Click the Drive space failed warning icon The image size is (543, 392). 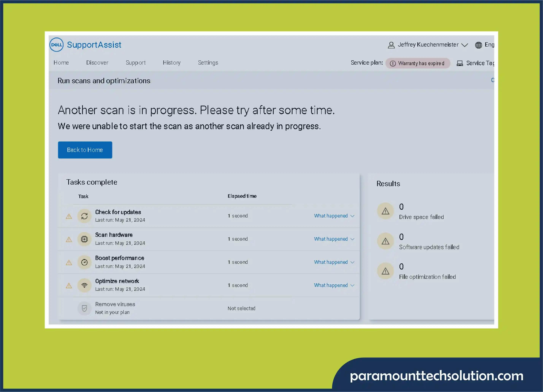pos(385,211)
